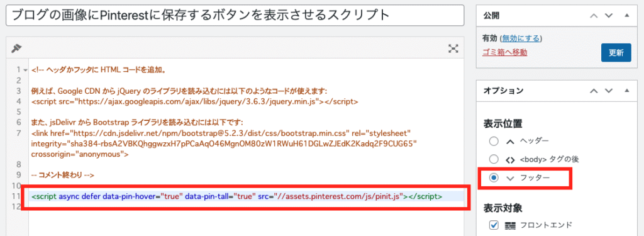The height and width of the screenshot is (236, 644).
Task: Click the 無効にする link
Action: pos(521,38)
